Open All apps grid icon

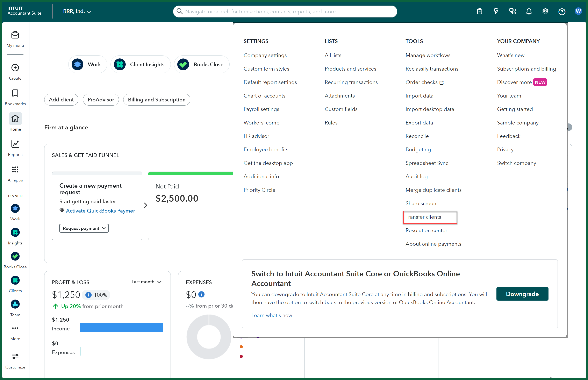(15, 170)
